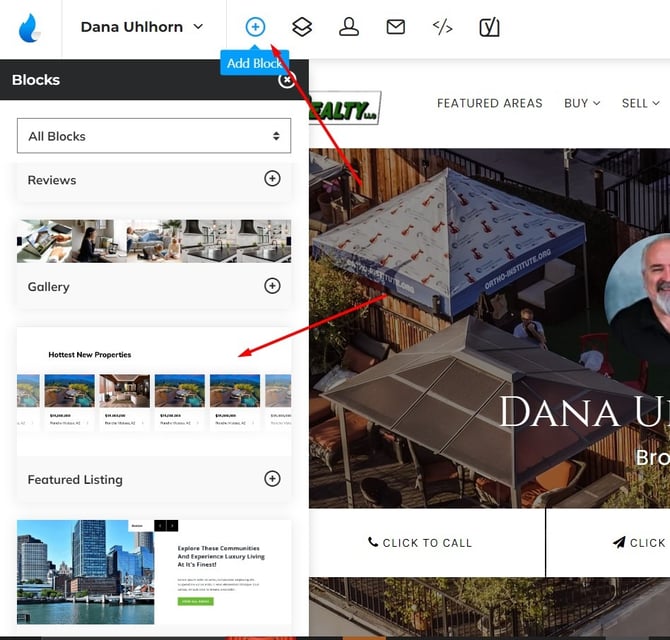Click the Yoast SEO icon
Viewport: 670px width, 640px height.
tap(489, 27)
